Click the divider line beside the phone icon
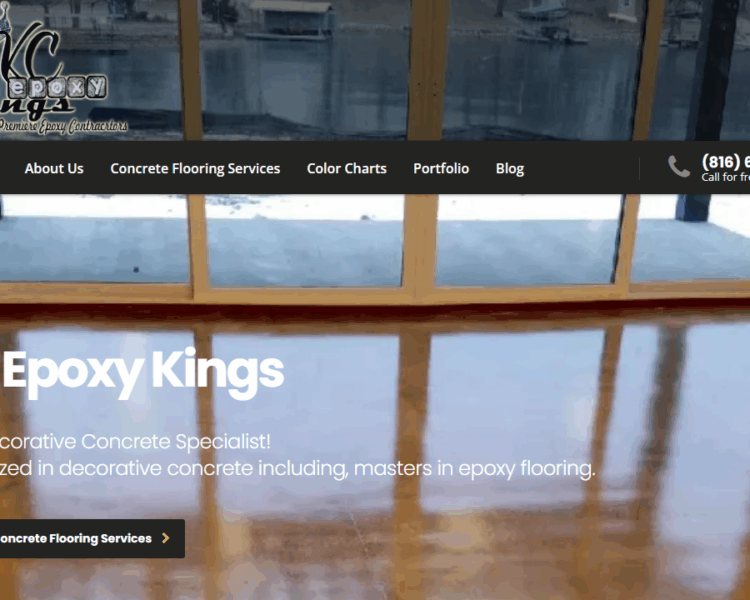Image resolution: width=750 pixels, height=600 pixels. coord(640,168)
